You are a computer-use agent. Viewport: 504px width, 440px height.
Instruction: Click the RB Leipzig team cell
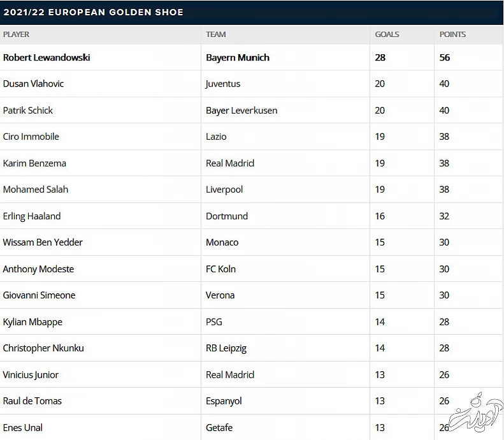tap(226, 348)
